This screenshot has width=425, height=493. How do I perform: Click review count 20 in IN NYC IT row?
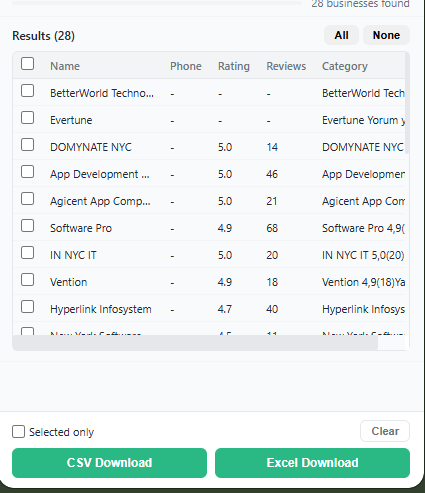[x=272, y=255]
